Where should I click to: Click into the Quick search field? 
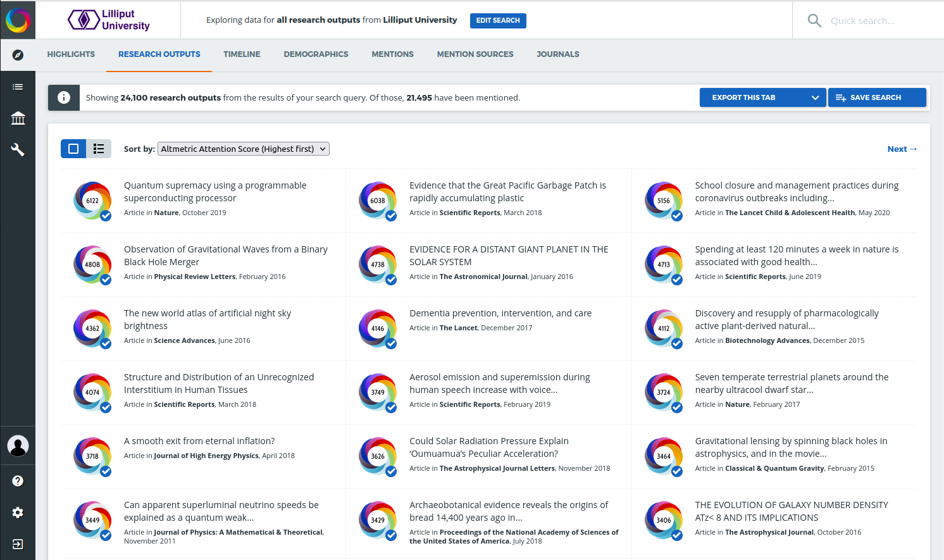tap(881, 21)
